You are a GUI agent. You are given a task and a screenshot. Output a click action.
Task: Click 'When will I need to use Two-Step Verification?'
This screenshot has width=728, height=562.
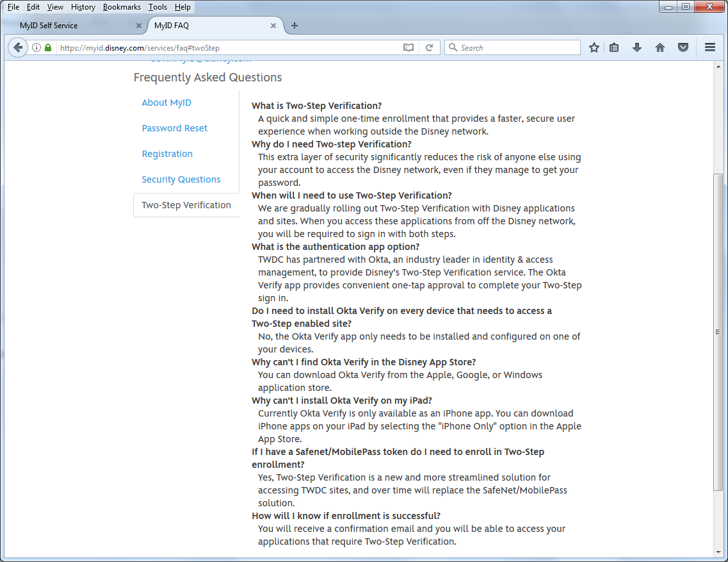click(352, 195)
